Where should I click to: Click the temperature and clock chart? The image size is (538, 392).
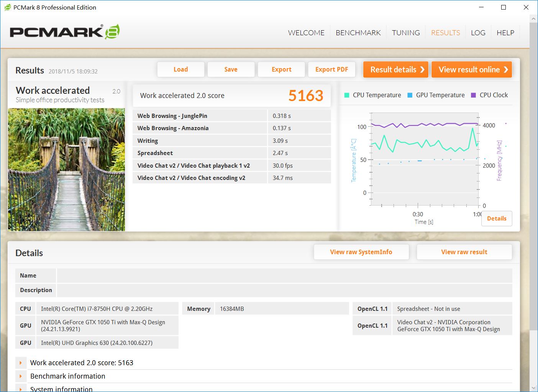tap(425, 159)
